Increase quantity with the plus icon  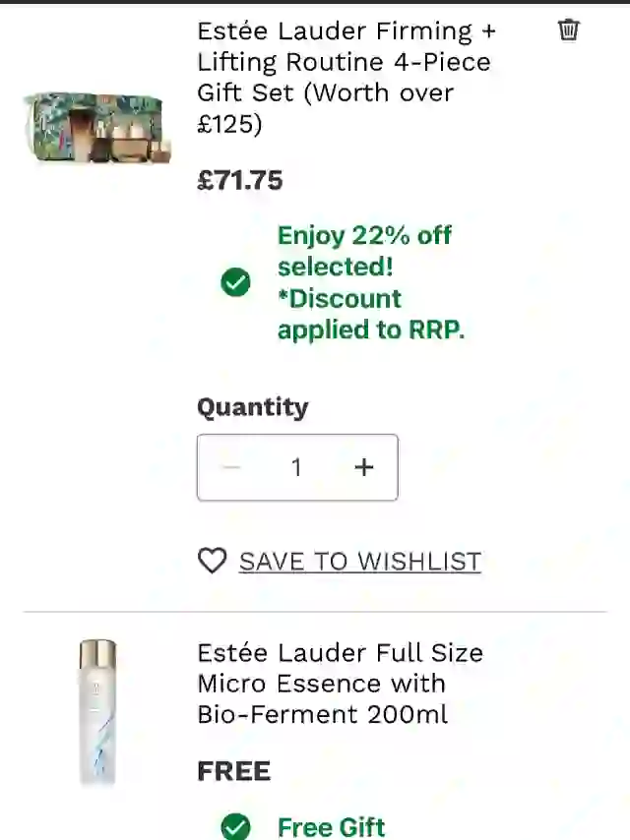[364, 467]
